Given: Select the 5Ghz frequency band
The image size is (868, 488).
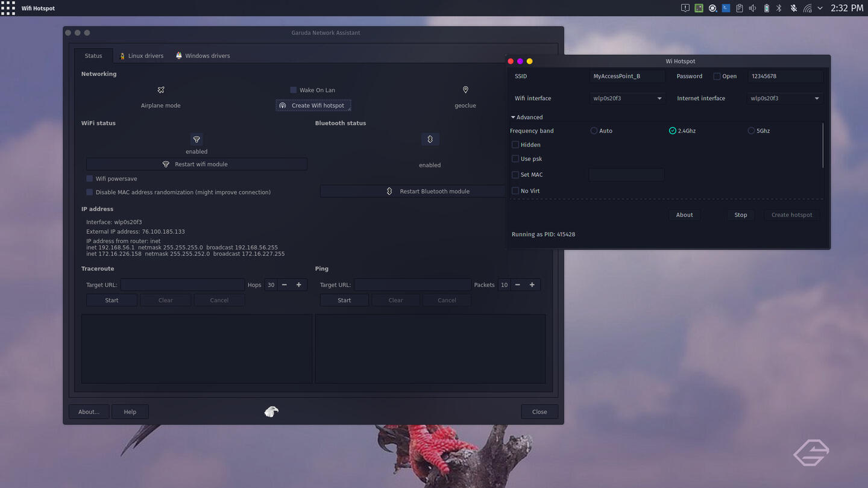Looking at the screenshot, I should coord(751,131).
